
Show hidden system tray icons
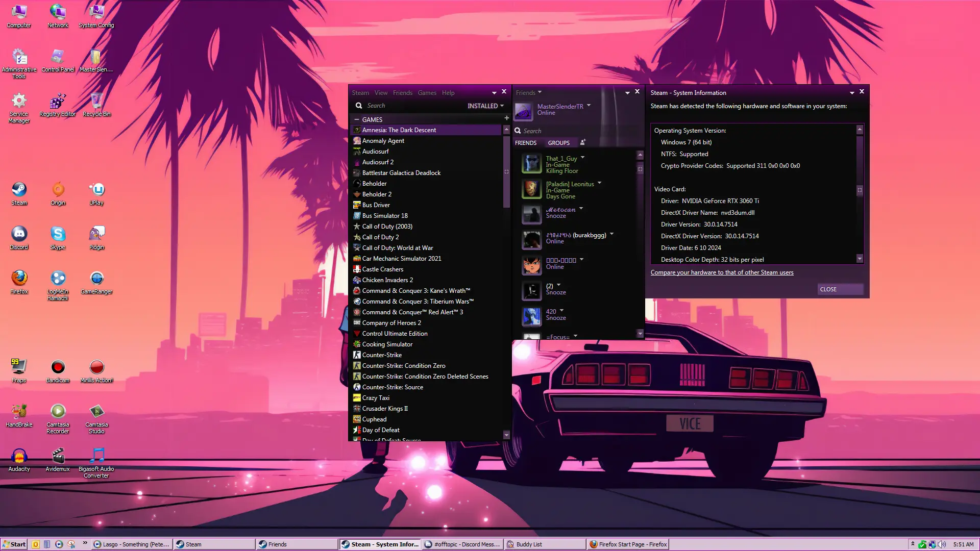coord(913,544)
